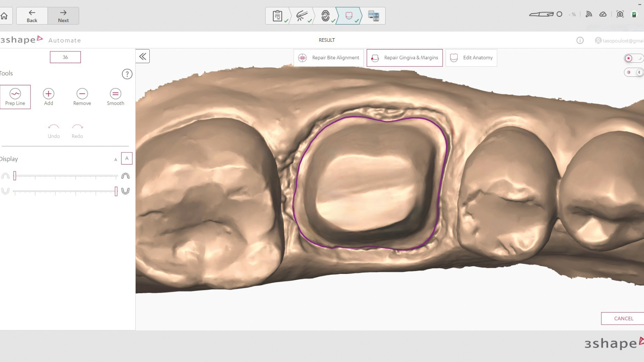Go to the Home screen icon
Viewport: 644px width, 362px height.
pos(4,16)
